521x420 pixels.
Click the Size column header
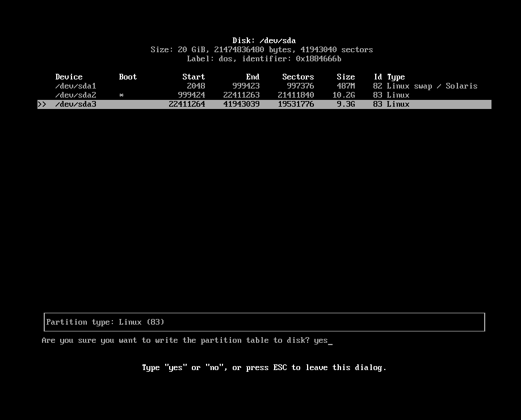[x=345, y=77]
